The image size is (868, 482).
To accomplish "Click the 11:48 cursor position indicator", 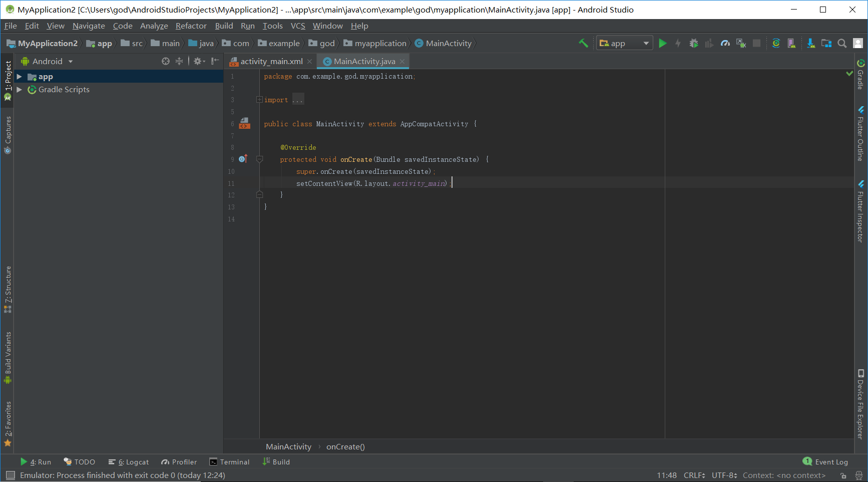I will [x=666, y=475].
